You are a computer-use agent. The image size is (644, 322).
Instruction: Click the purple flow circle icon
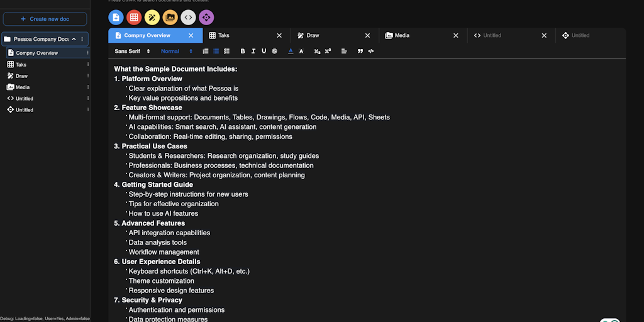pyautogui.click(x=206, y=17)
